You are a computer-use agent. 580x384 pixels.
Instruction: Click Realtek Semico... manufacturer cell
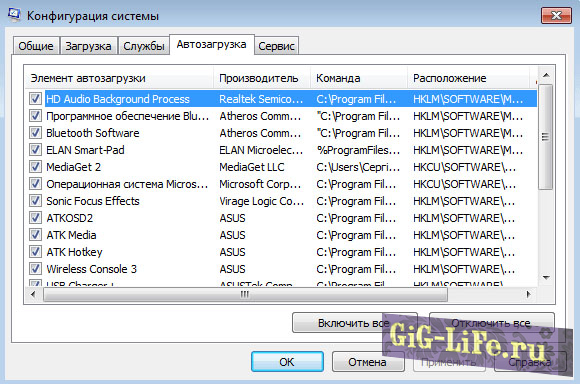pos(261,99)
